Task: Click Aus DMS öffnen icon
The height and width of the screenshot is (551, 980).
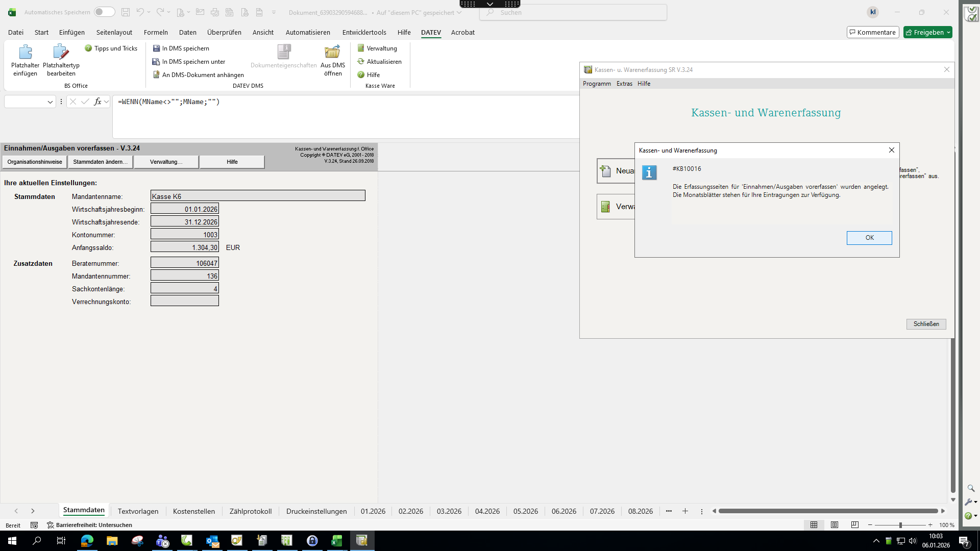Action: tap(332, 52)
